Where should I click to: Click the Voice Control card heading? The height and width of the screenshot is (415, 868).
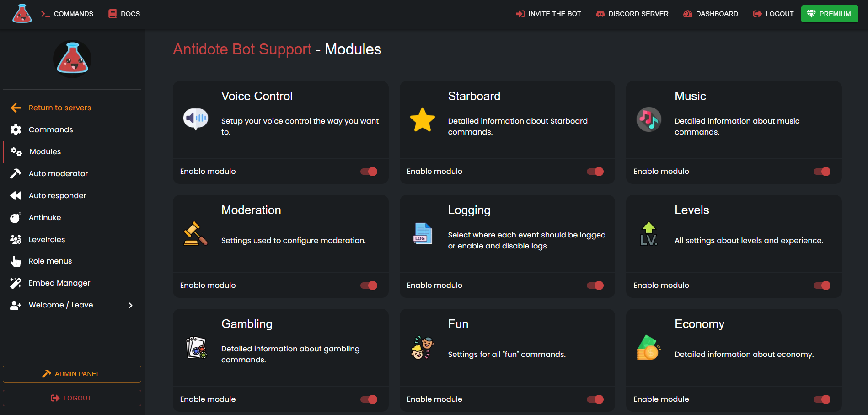[257, 96]
